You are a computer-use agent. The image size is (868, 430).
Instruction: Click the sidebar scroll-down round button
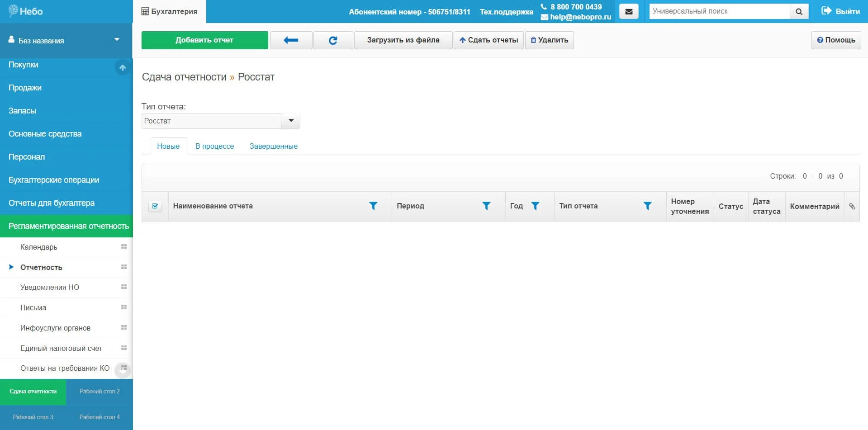123,370
